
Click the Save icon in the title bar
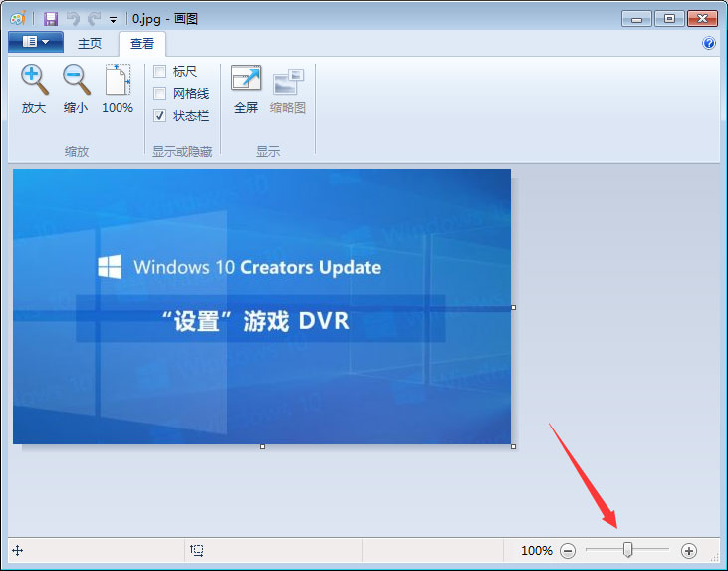coord(51,18)
